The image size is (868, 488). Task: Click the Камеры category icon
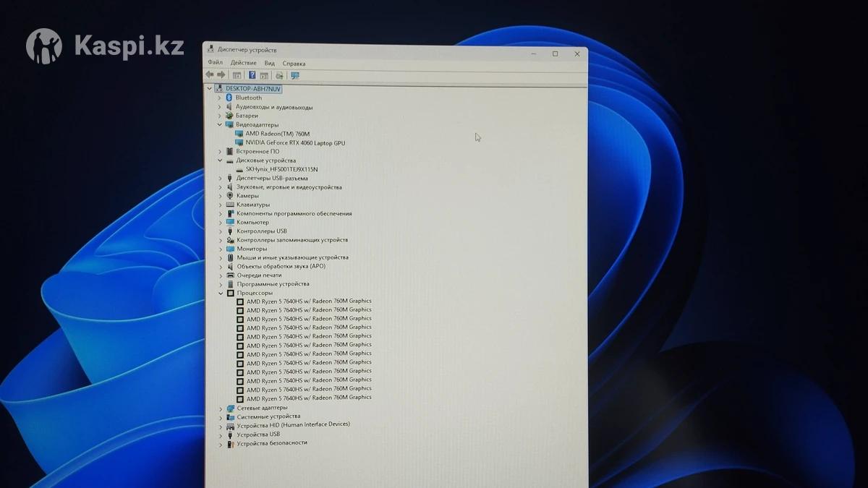pyautogui.click(x=230, y=196)
